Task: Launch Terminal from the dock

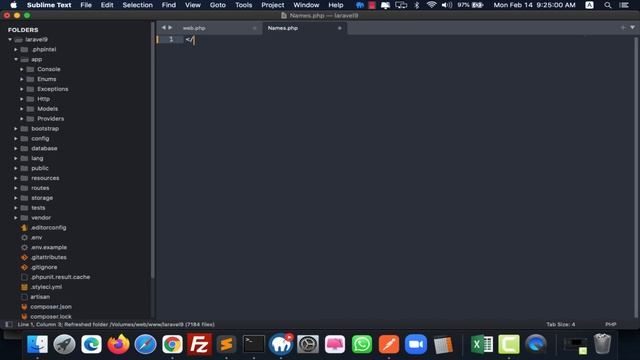Action: point(253,344)
